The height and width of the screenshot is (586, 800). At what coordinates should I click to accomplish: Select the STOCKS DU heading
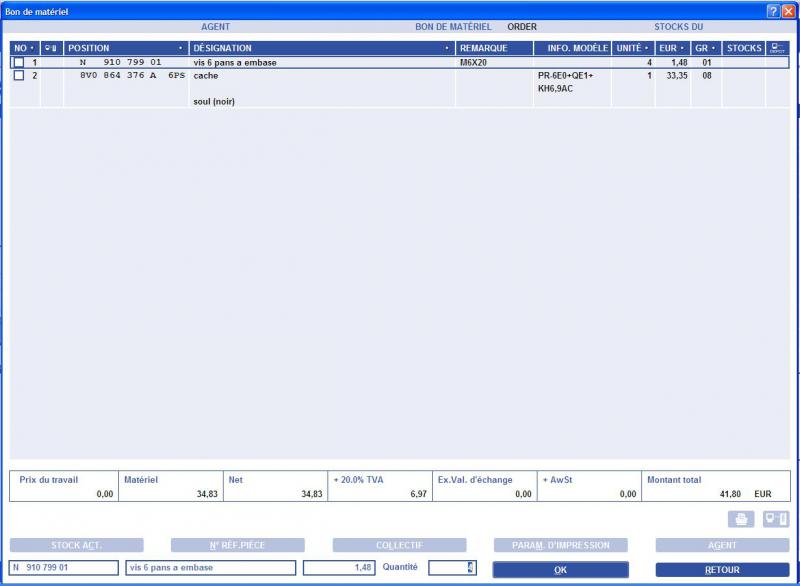[679, 27]
